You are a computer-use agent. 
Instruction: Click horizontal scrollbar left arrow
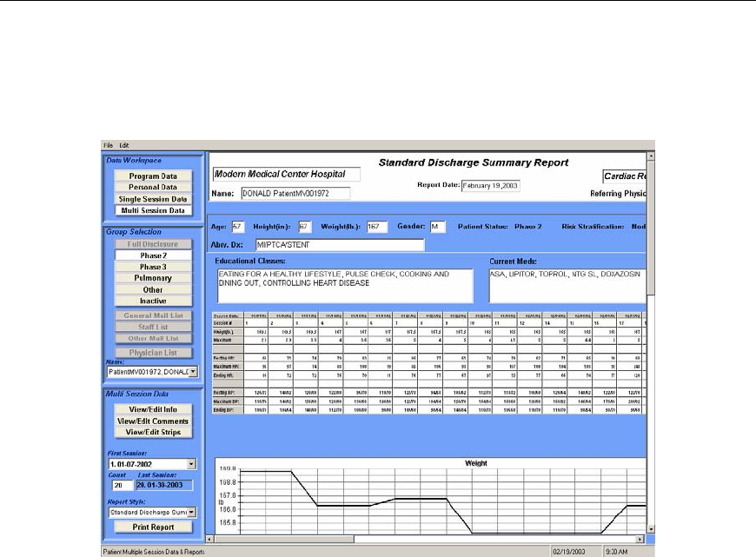click(209, 539)
